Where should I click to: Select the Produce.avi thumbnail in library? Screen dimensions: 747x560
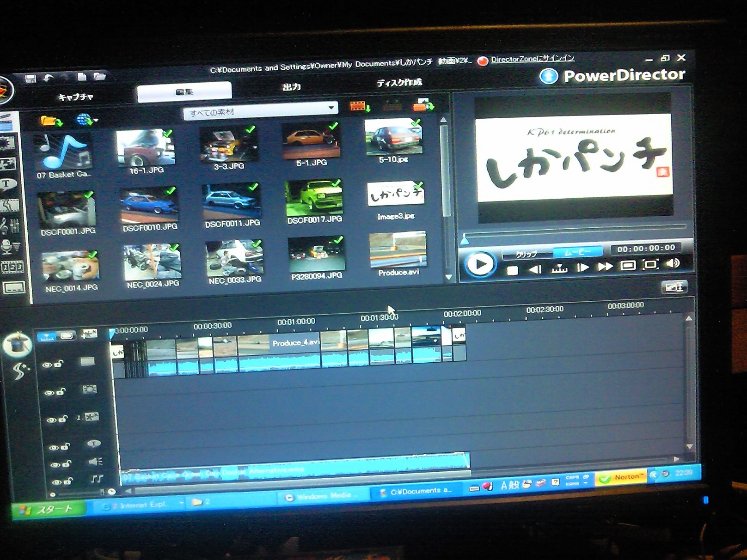[398, 251]
